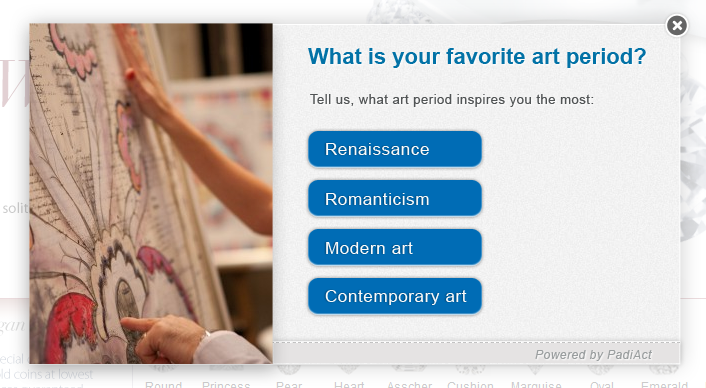Screen dimensions: 706x388
Task: Close the art period survey popup
Action: [677, 26]
